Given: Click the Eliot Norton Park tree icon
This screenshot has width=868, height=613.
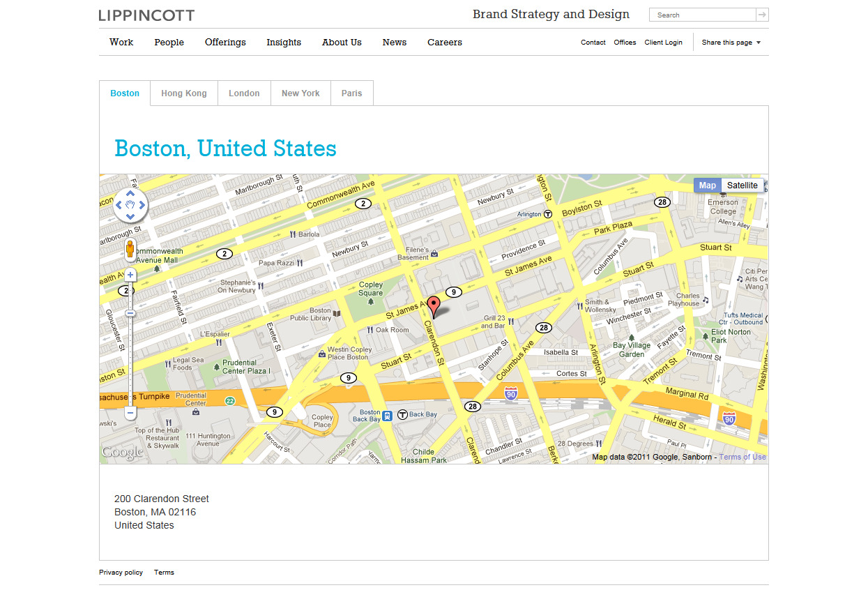Looking at the screenshot, I should tap(706, 336).
